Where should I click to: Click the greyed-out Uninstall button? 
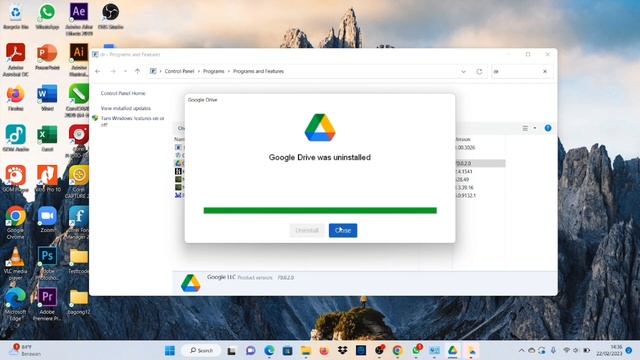coord(307,230)
